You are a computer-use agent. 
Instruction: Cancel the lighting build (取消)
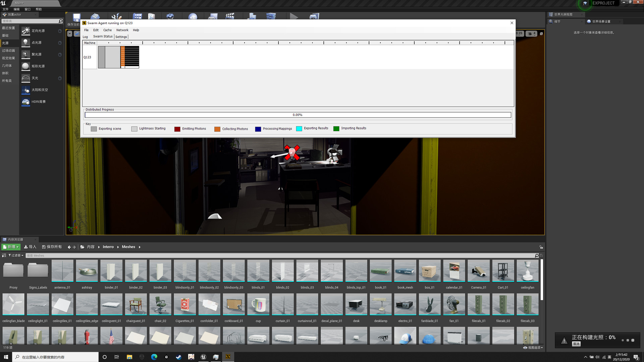click(576, 344)
